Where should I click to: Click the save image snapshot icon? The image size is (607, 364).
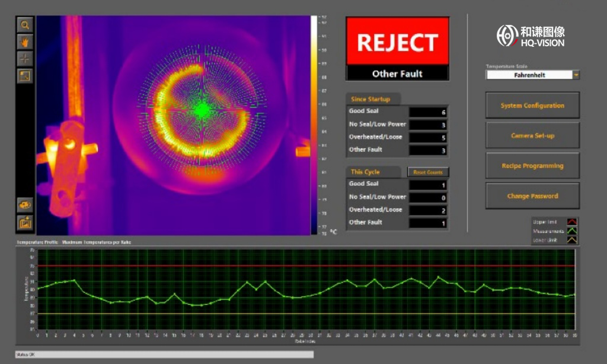[x=25, y=223]
